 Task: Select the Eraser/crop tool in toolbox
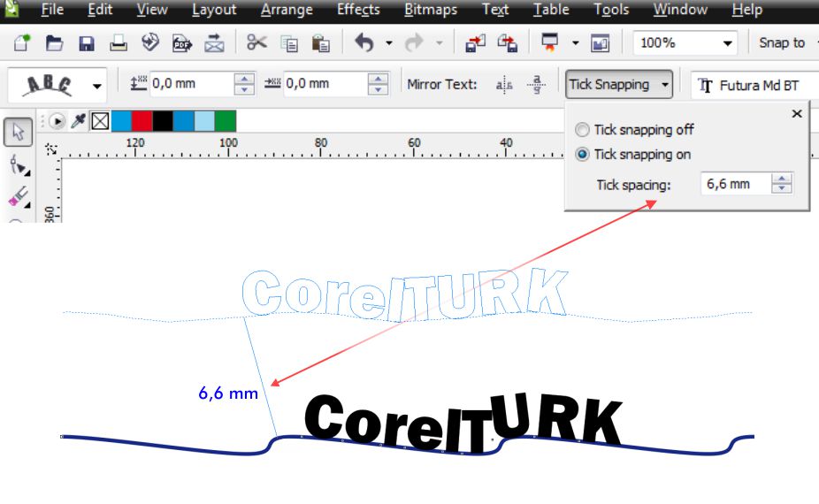[x=19, y=197]
